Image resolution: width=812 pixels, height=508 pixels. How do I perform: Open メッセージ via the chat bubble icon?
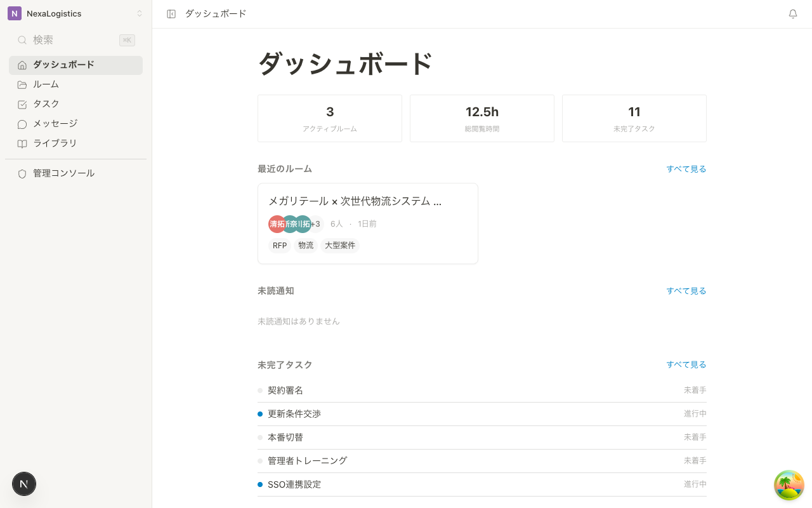(x=22, y=123)
